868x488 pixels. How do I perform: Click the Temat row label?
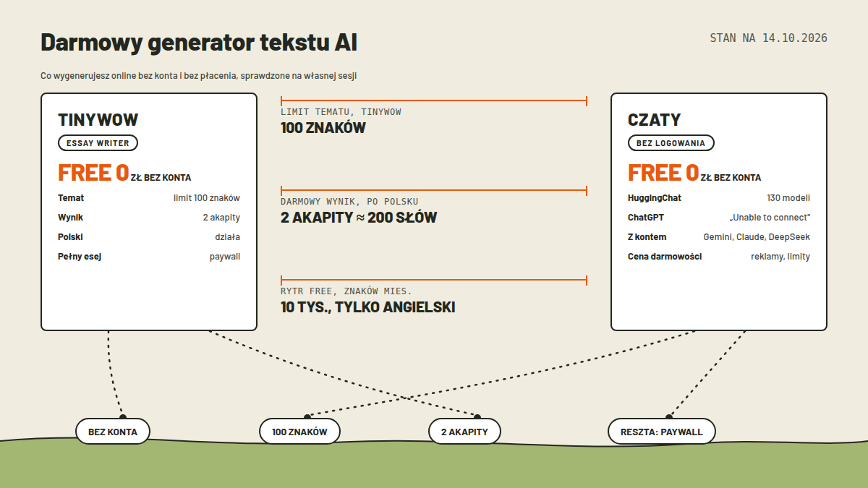[x=71, y=198]
